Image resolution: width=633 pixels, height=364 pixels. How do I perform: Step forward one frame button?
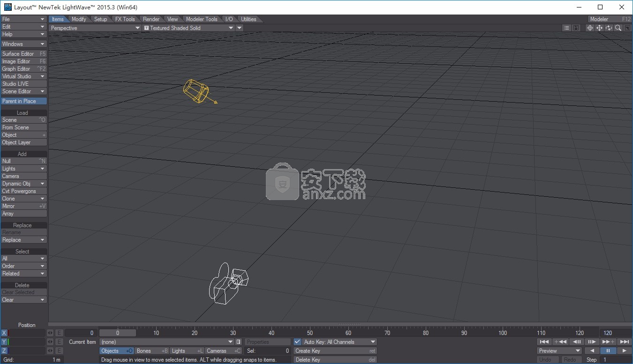pyautogui.click(x=592, y=342)
